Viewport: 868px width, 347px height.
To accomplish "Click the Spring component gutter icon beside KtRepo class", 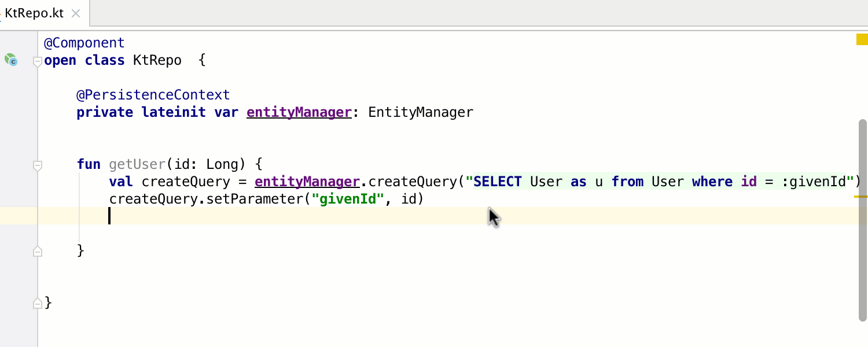I will 12,60.
